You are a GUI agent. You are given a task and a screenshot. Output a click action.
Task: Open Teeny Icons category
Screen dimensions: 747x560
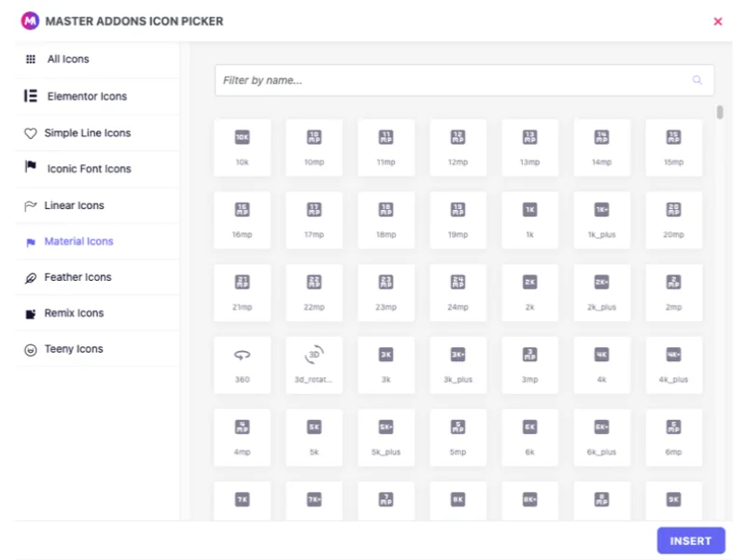click(x=97, y=349)
